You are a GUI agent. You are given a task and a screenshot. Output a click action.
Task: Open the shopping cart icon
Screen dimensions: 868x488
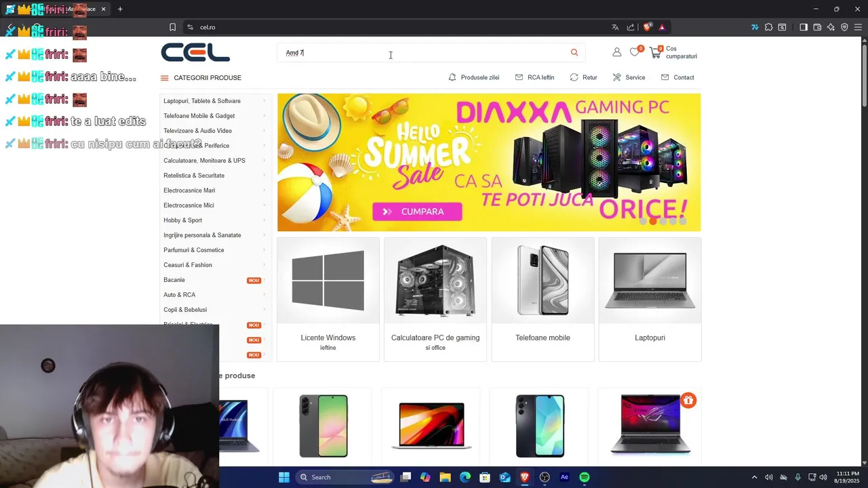tap(655, 52)
